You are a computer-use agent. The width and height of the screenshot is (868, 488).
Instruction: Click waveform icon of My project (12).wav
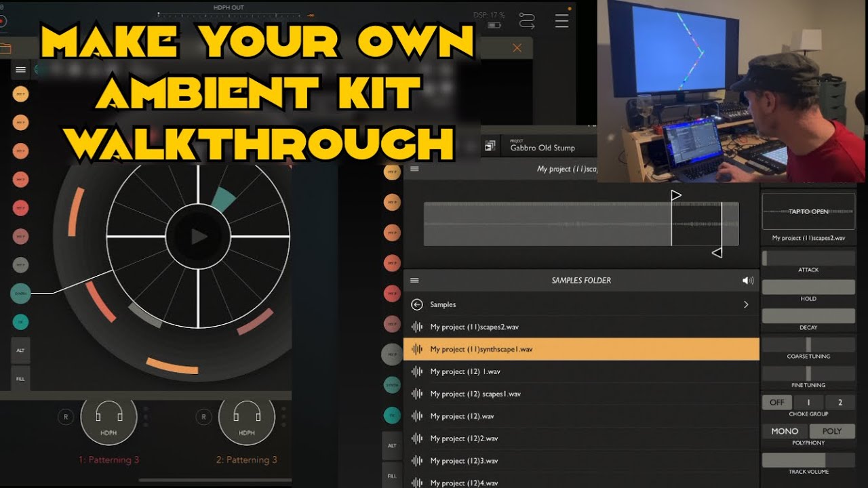click(417, 416)
